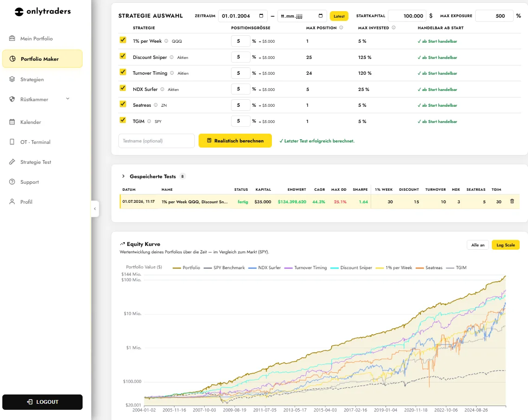Screen dimensions: 528x420
Task: Delete the saved test with trash icon
Action: tap(512, 201)
